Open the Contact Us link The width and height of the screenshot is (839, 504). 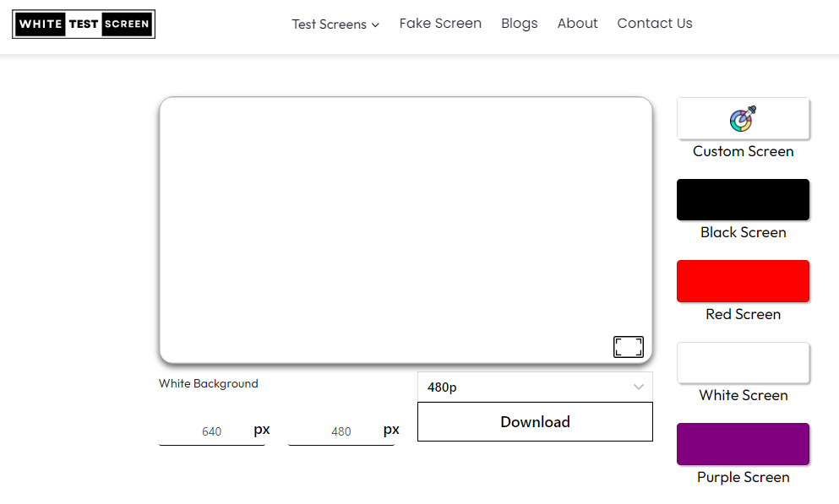[654, 24]
